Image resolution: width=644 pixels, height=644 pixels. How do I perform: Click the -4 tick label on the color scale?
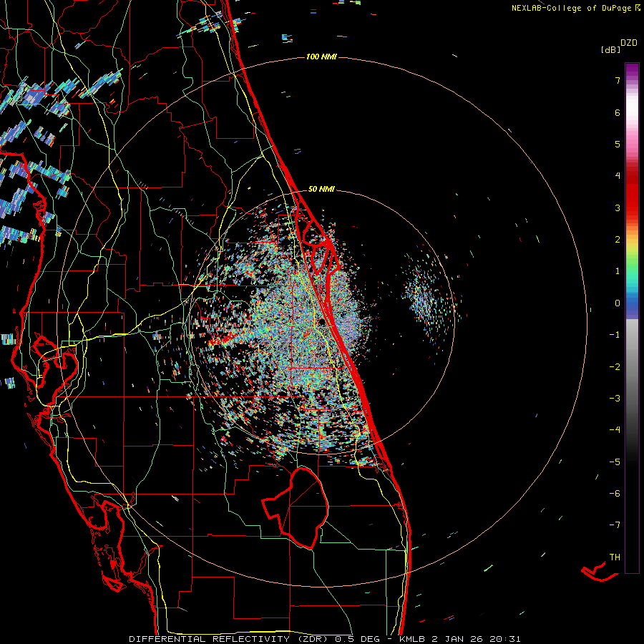[x=615, y=430]
